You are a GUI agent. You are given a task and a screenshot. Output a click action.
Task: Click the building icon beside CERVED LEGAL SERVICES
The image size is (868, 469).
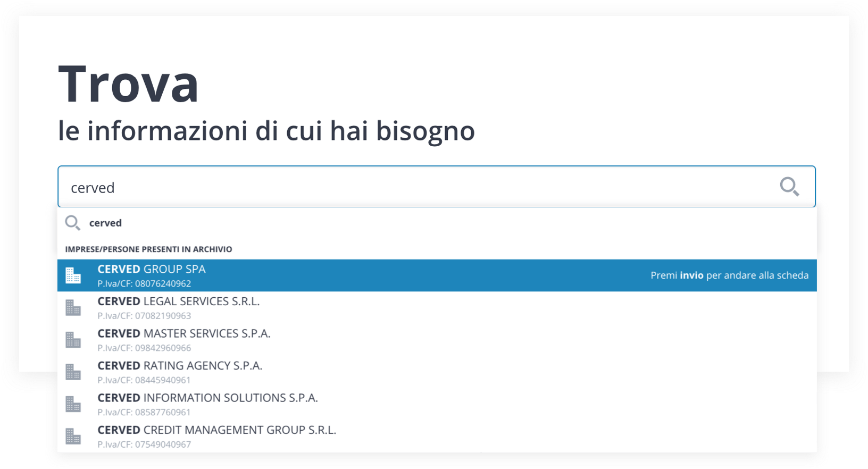point(73,307)
